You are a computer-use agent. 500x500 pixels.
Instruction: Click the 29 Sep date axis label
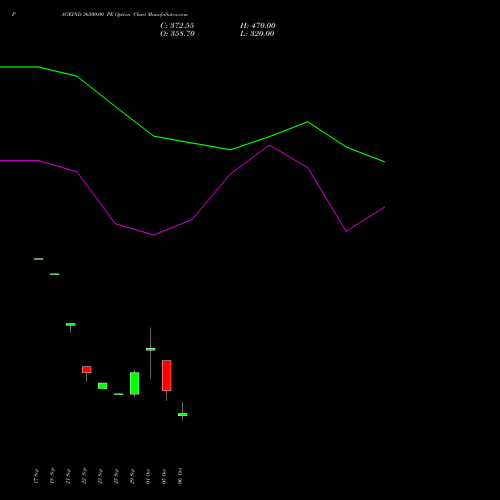tap(132, 476)
